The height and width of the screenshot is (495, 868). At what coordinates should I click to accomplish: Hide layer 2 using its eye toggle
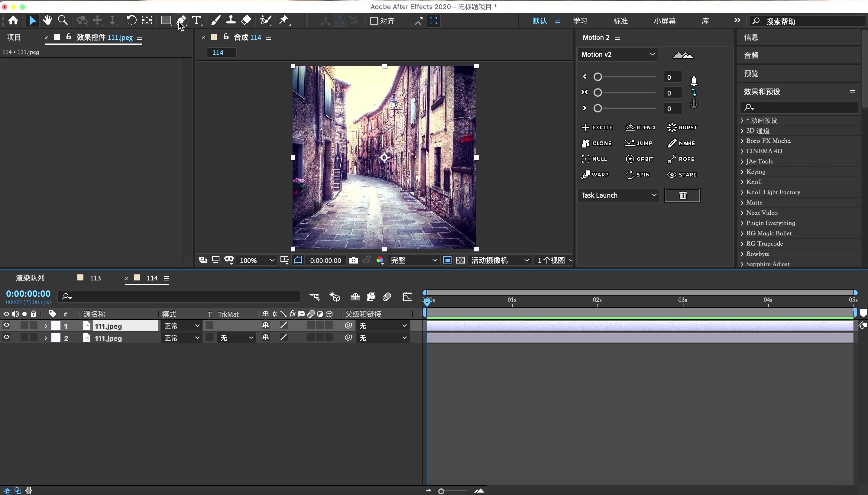[6, 337]
